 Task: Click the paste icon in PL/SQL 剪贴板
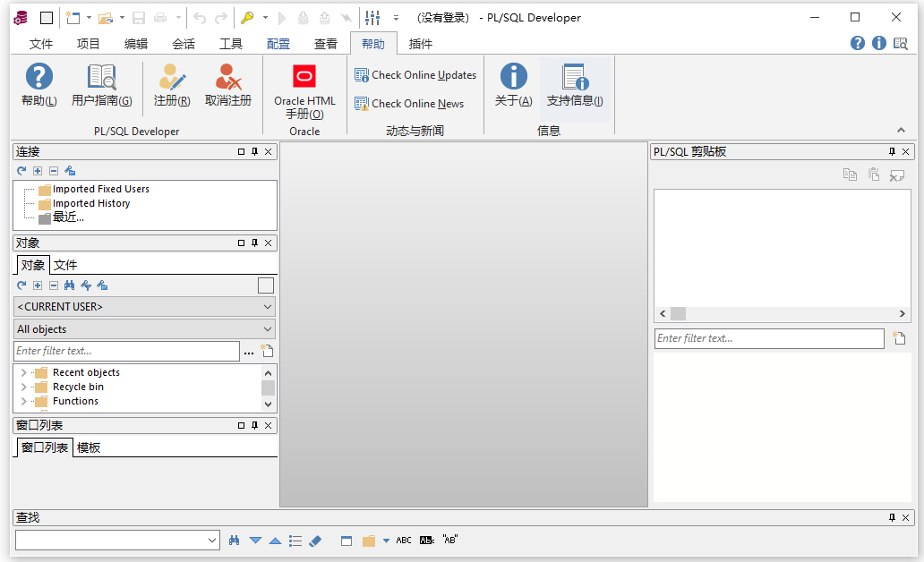874,175
